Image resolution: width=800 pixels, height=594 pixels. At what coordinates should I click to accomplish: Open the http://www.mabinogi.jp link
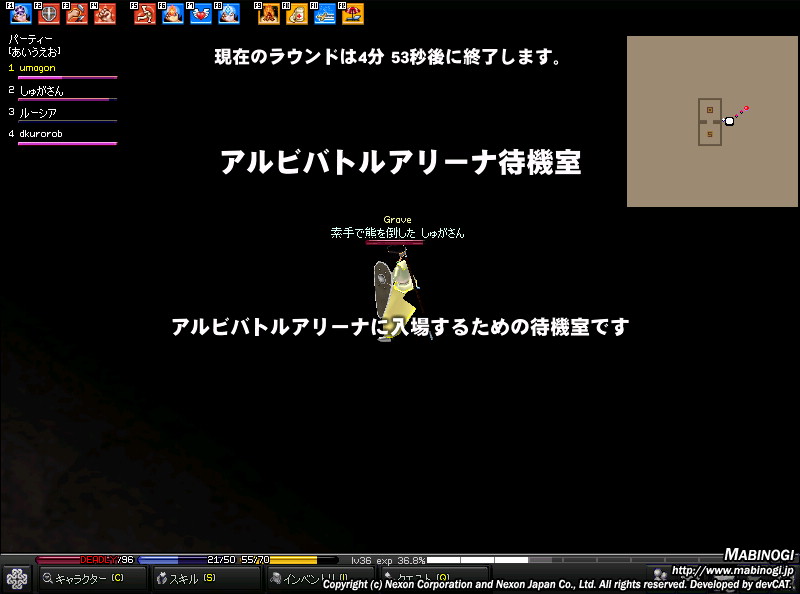tap(732, 571)
